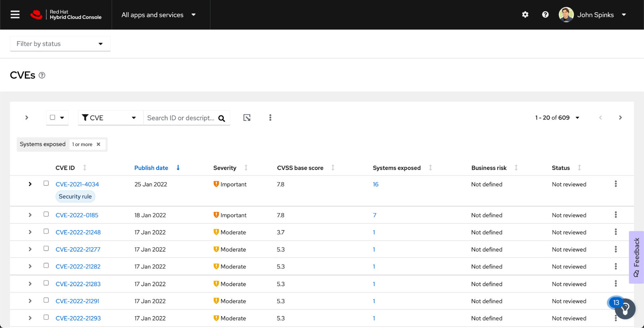Check the box for CVE-2022-0185
This screenshot has height=328, width=644.
tap(46, 214)
